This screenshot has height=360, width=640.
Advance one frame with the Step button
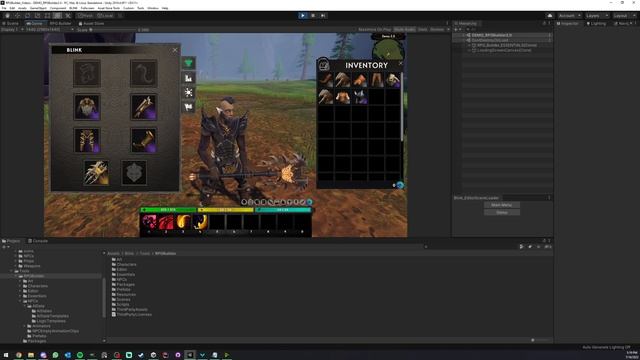point(323,16)
